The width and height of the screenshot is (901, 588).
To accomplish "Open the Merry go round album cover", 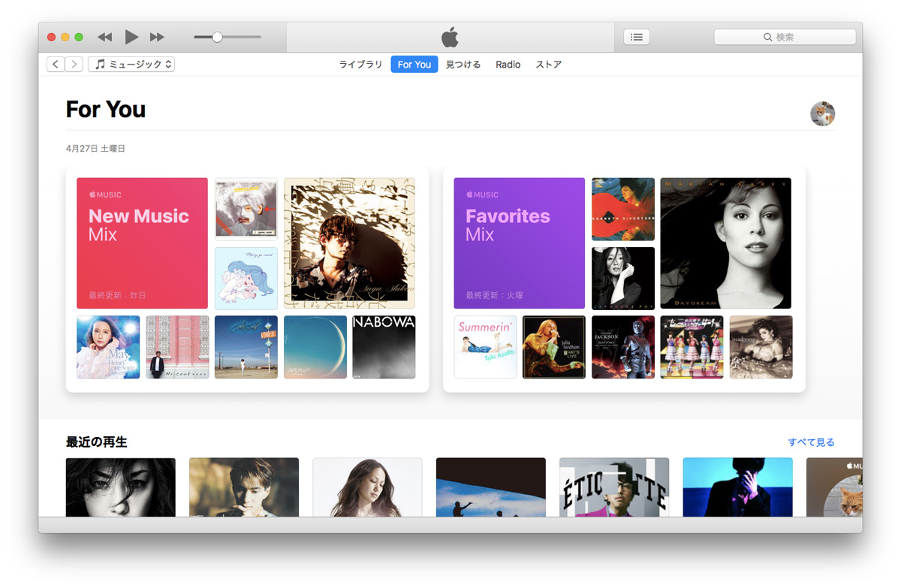I will click(x=246, y=278).
